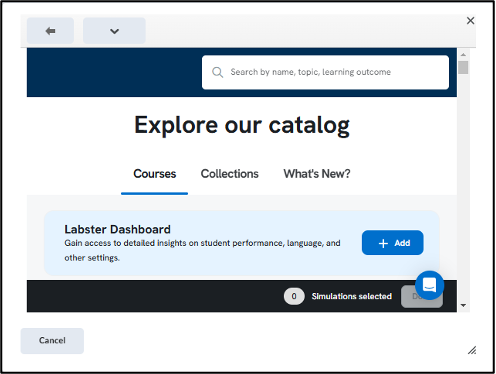This screenshot has height=374, width=496.
Task: Click the Labster Dashboard description text
Action: point(202,250)
